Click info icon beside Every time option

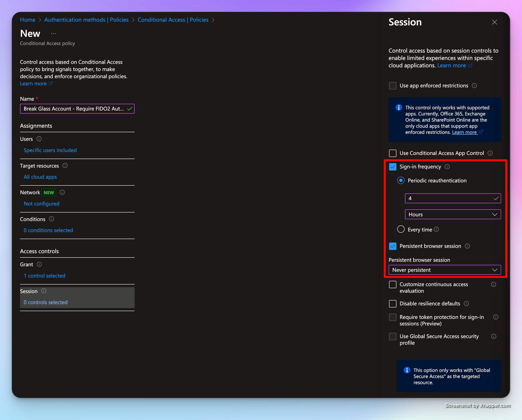click(436, 229)
